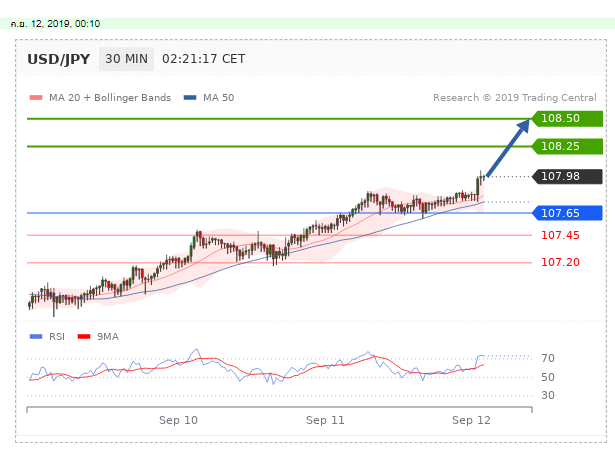Click the Sep 11 date axis label
Image resolution: width=615 pixels, height=457 pixels.
[325, 421]
